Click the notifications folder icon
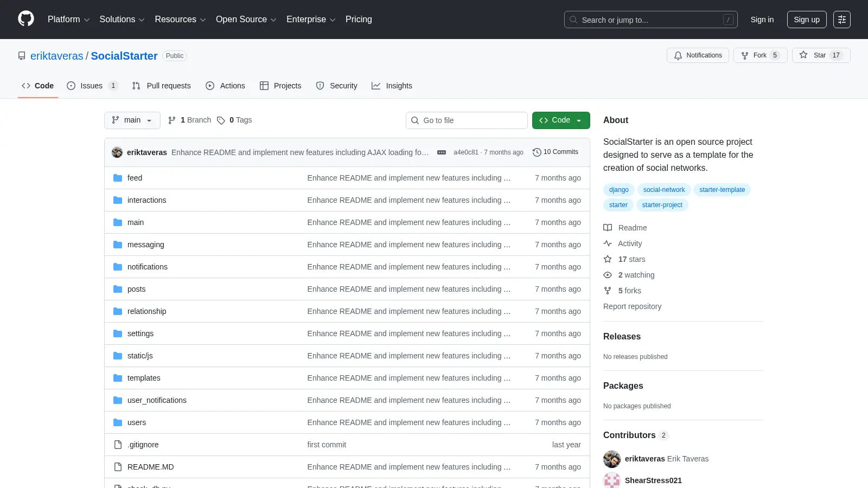This screenshot has width=868, height=488. [118, 267]
